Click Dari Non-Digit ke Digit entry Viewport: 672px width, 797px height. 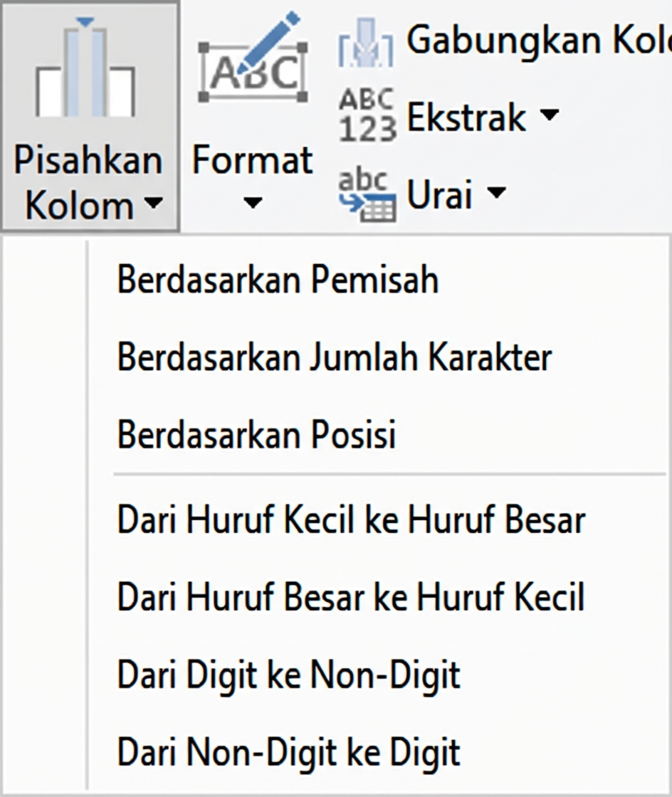[289, 751]
